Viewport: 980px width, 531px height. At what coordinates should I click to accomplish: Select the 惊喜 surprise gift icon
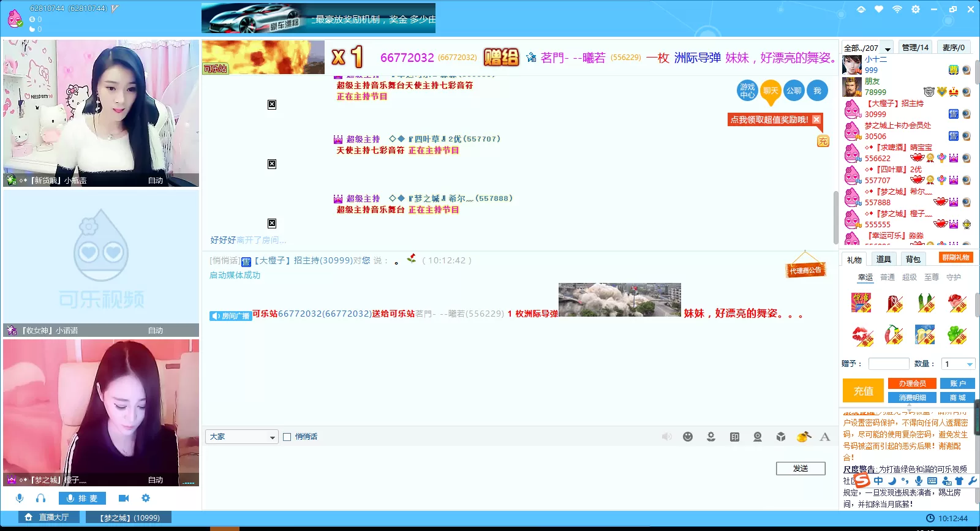click(862, 303)
